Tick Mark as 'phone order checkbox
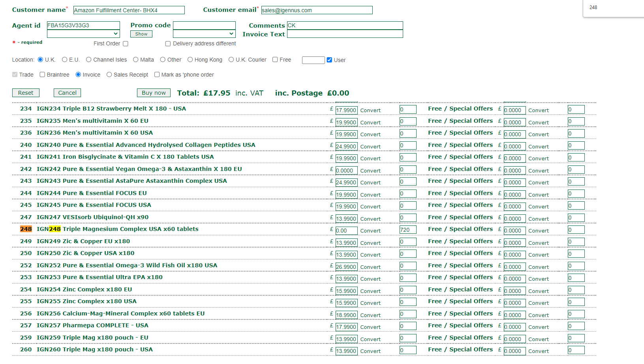This screenshot has height=364, width=644. click(x=157, y=75)
